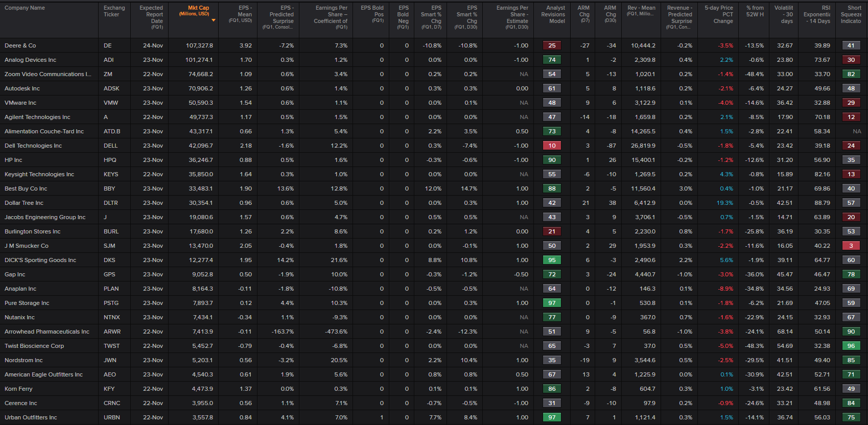Screen dimensions: 868x425
Task: Click the DLTR ticker cell
Action: [111, 203]
